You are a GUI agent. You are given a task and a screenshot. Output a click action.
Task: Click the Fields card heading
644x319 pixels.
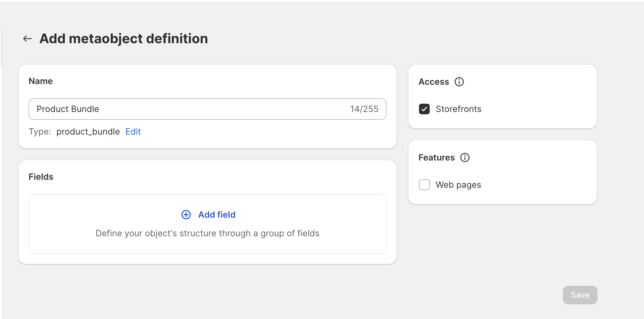[41, 177]
